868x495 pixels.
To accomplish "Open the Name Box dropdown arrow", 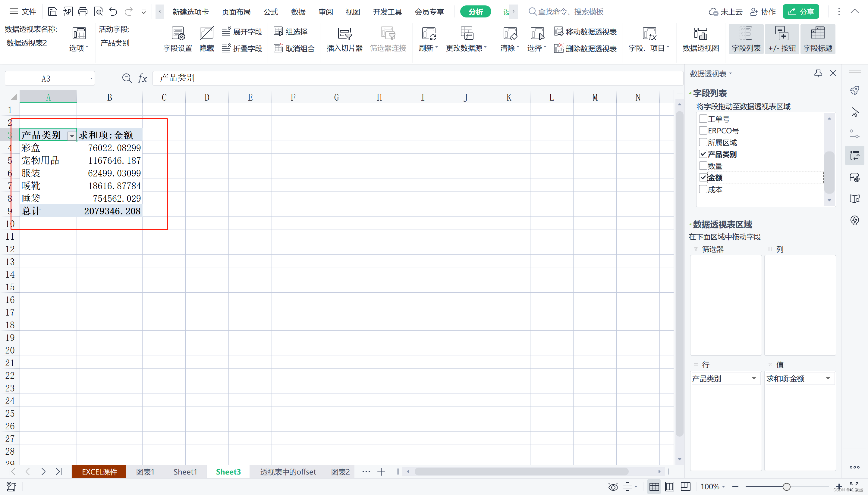I will [x=91, y=79].
